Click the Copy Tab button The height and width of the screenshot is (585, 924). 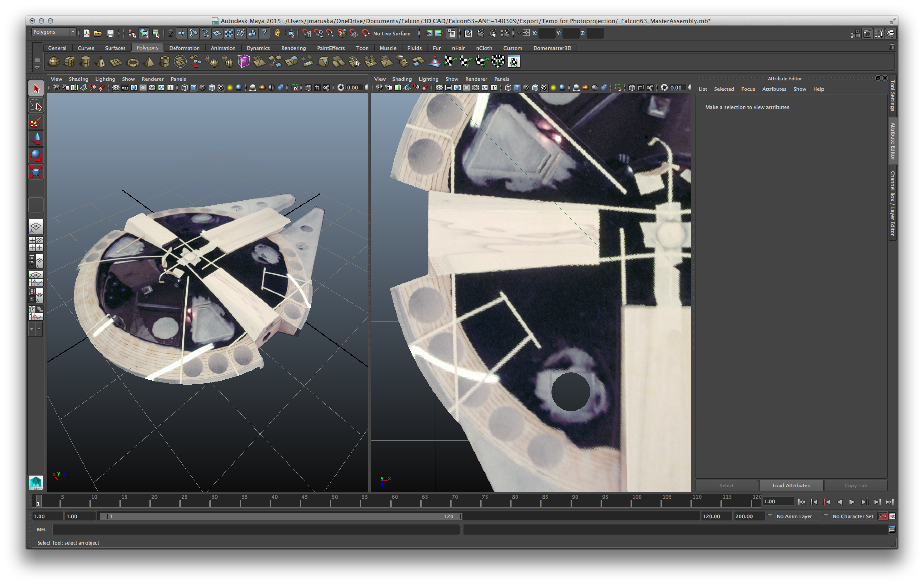click(x=856, y=486)
